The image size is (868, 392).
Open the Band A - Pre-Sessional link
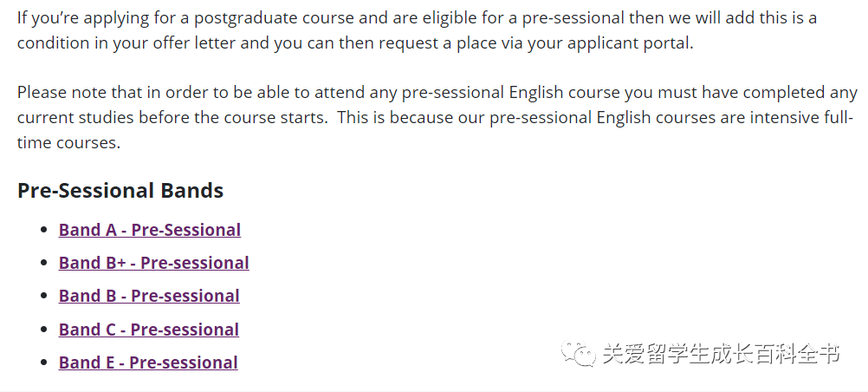coord(150,230)
